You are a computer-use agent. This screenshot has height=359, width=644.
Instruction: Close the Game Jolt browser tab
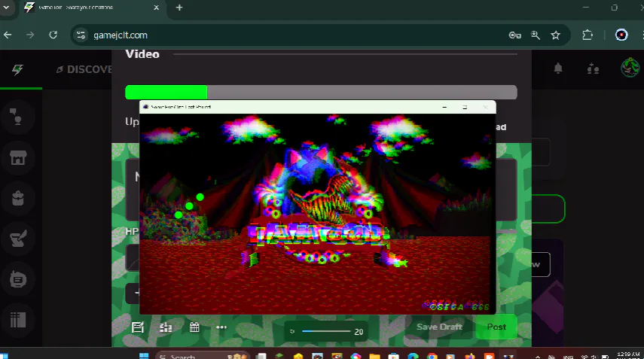[x=157, y=8]
